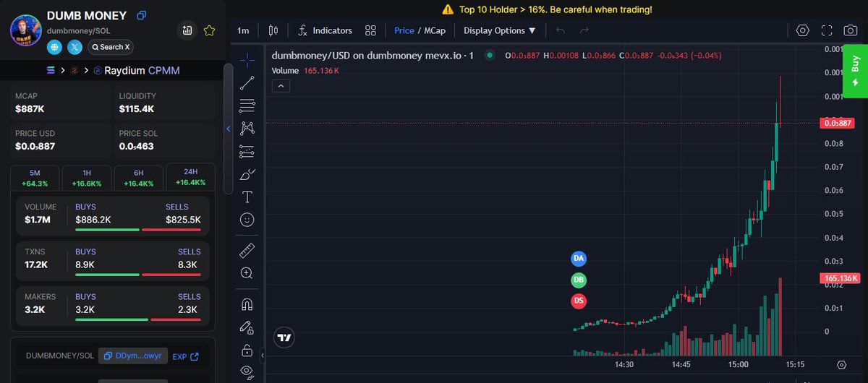Viewport: 868px width, 383px height.
Task: Select the pattern drawing tool
Action: [x=247, y=128]
